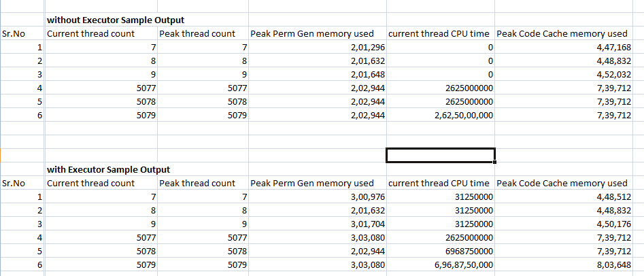Click the cell with value 4,50,176
Viewport: 644px width, 276px height.
(613, 224)
